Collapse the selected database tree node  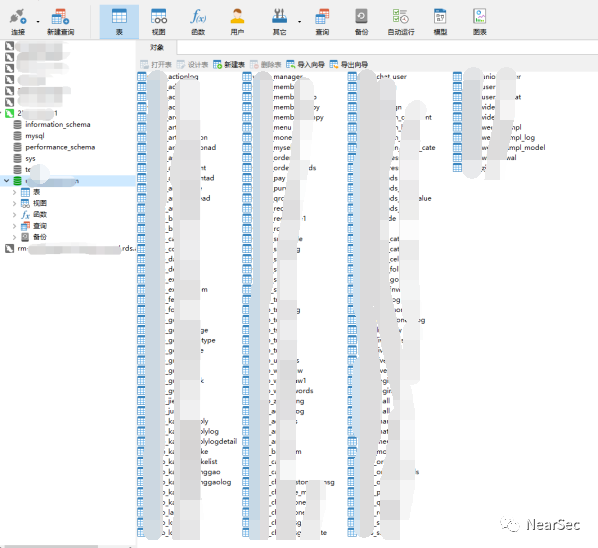pos(6,180)
